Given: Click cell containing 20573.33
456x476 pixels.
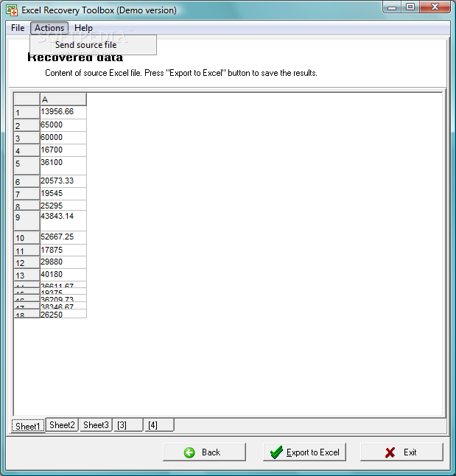Looking at the screenshot, I should (63, 181).
